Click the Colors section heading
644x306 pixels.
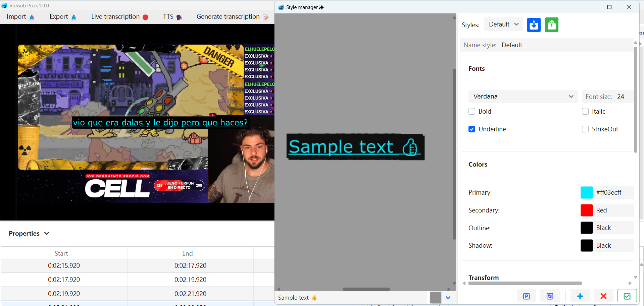[x=478, y=164]
